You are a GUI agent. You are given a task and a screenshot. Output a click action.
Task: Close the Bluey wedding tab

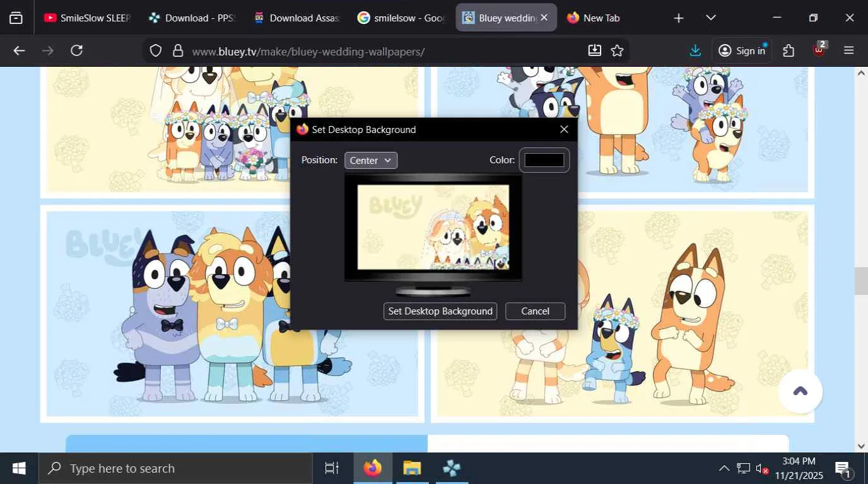[x=544, y=18]
